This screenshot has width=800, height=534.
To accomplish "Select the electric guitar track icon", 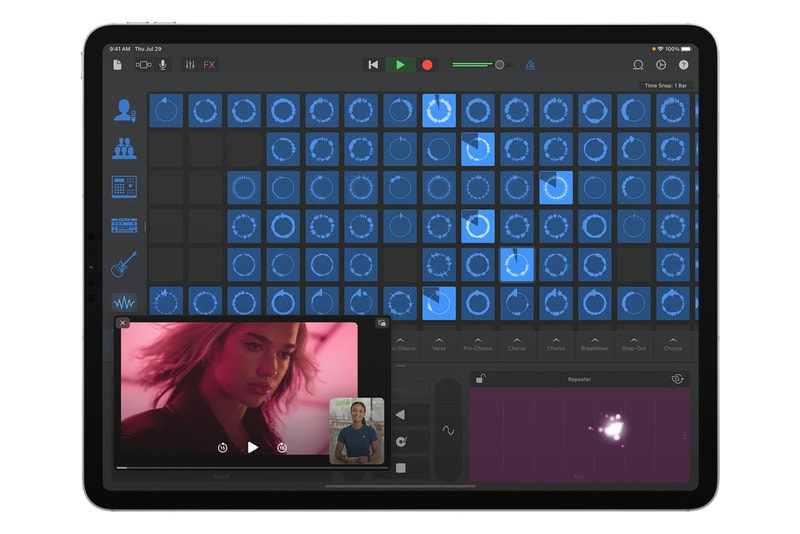I will 125,264.
